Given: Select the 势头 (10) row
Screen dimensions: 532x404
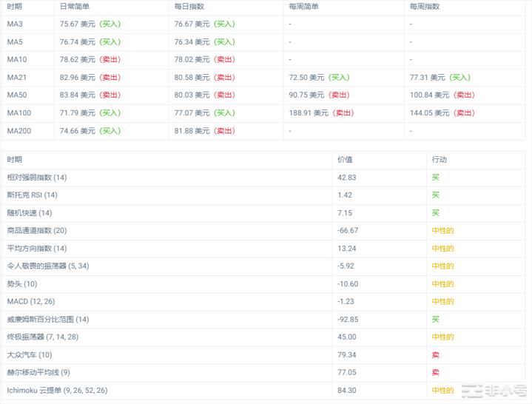Looking at the screenshot, I should [x=263, y=284].
